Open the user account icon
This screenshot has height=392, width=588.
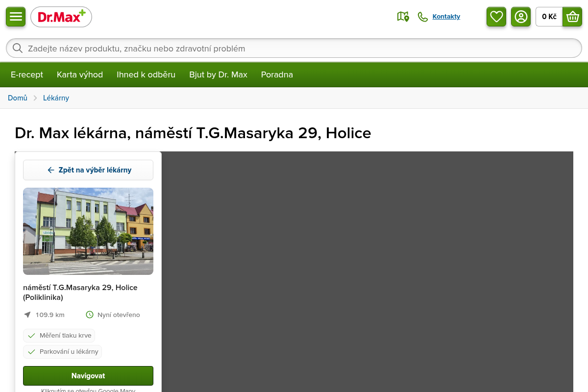521,17
